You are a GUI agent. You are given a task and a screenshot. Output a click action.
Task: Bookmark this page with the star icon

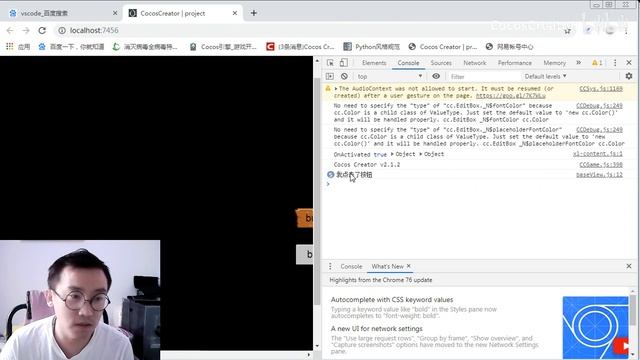pyautogui.click(x=567, y=31)
